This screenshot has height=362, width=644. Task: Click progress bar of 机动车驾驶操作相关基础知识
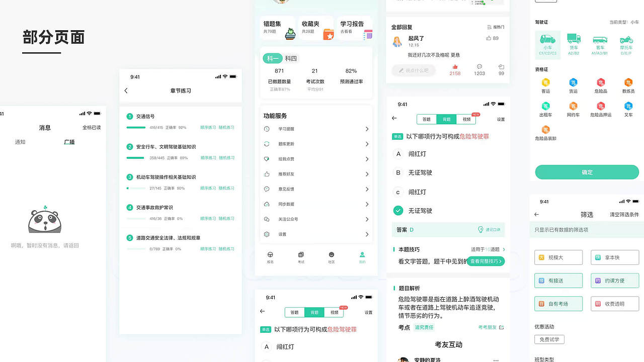(x=136, y=188)
